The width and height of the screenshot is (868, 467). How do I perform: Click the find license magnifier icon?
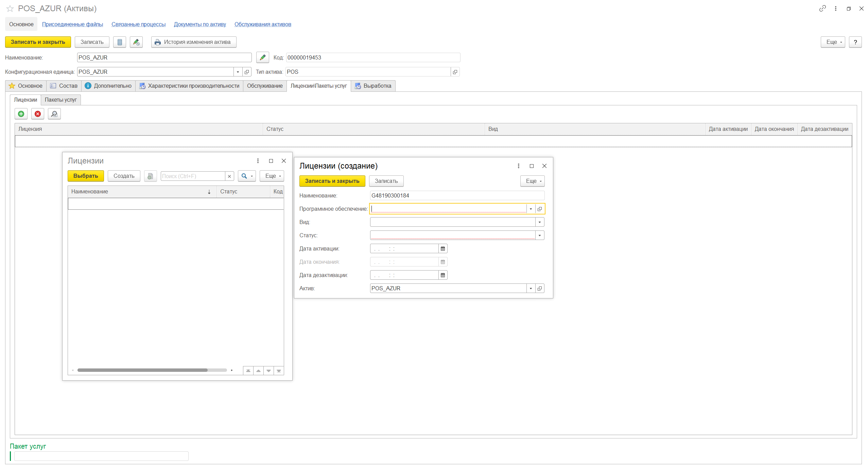(x=54, y=114)
